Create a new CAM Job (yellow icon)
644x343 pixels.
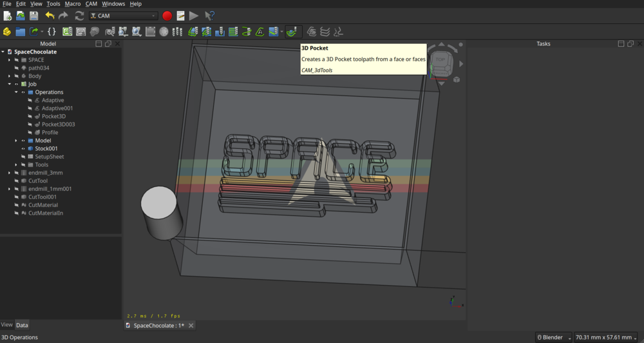(x=7, y=32)
